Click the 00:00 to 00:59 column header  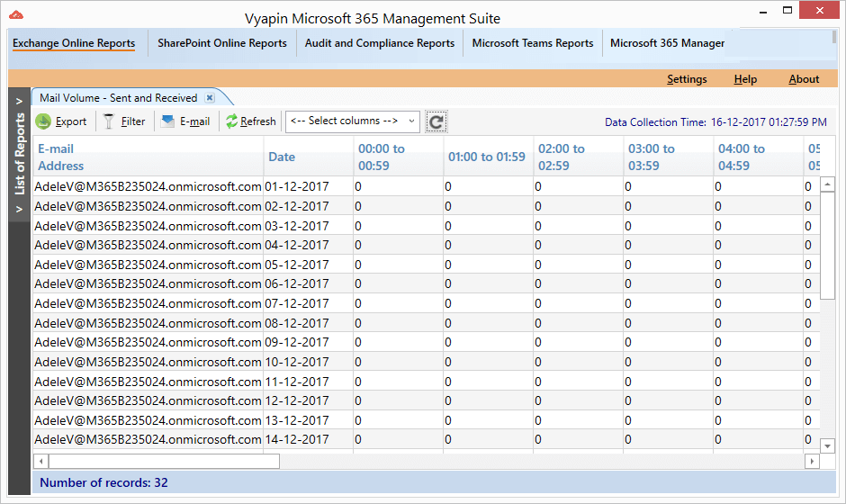398,157
